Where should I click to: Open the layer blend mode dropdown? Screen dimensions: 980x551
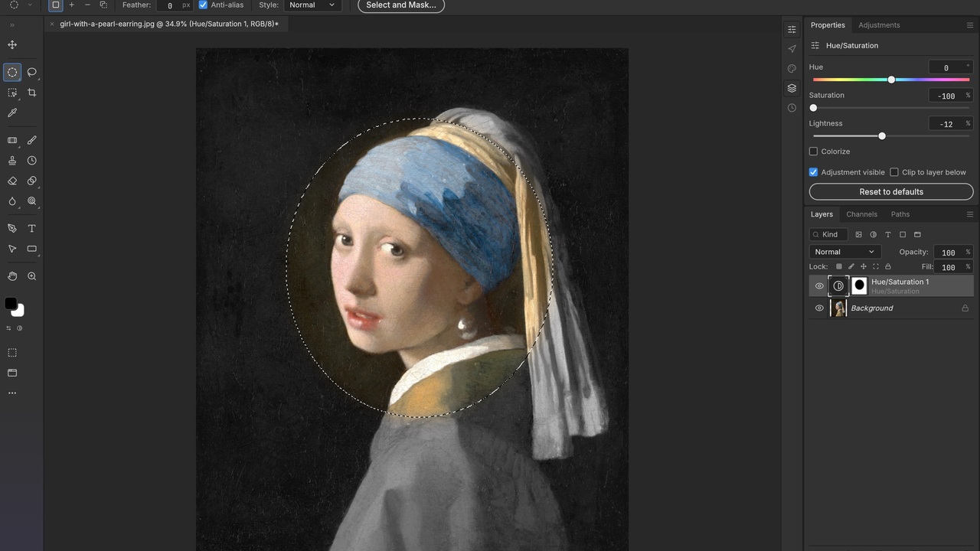[845, 252]
